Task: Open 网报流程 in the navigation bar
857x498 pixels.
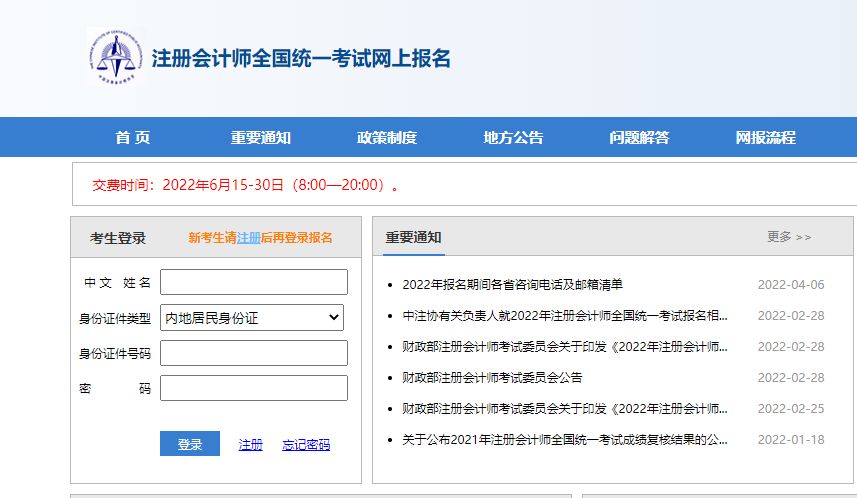Action: [765, 138]
